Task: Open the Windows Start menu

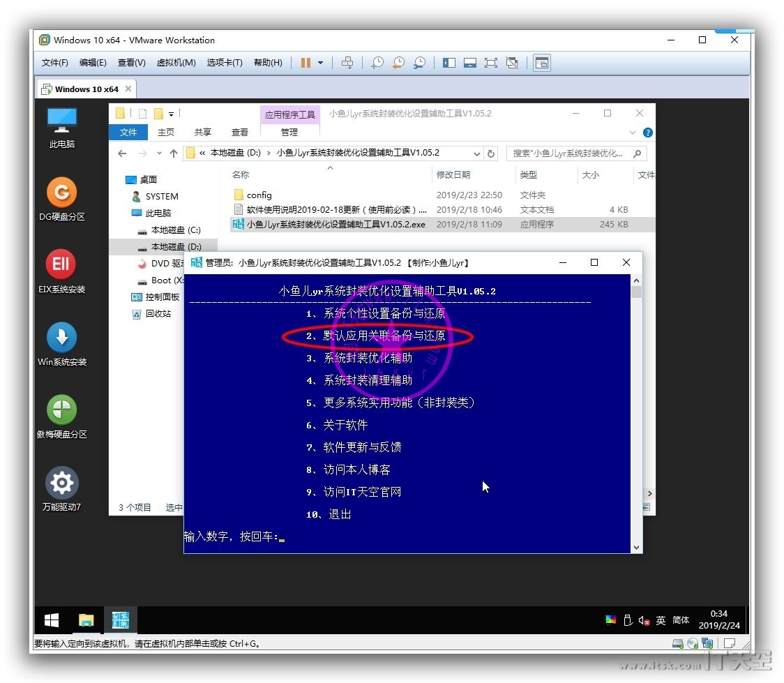Action: point(52,620)
